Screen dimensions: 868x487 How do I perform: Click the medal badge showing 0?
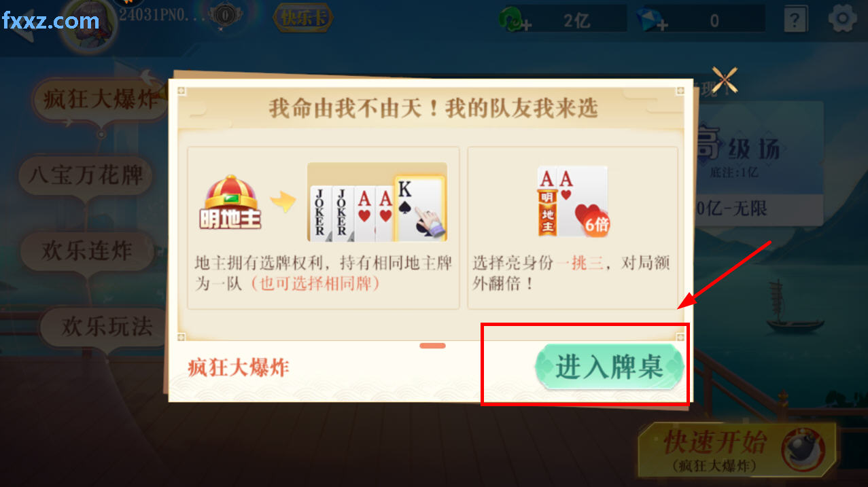coord(224,15)
